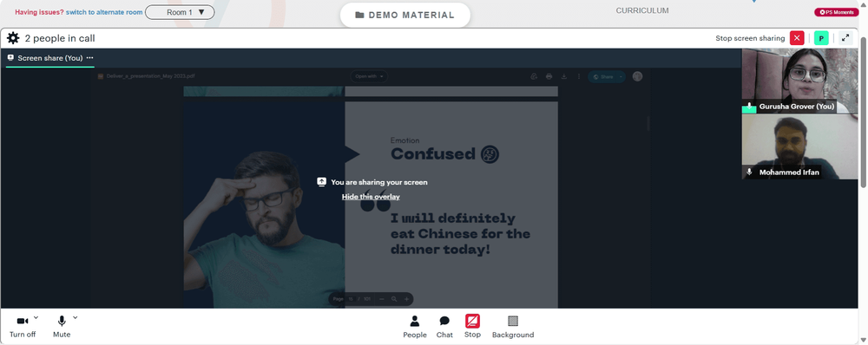Click the magnifier zoom icon in page bar
The width and height of the screenshot is (868, 345).
(394, 299)
